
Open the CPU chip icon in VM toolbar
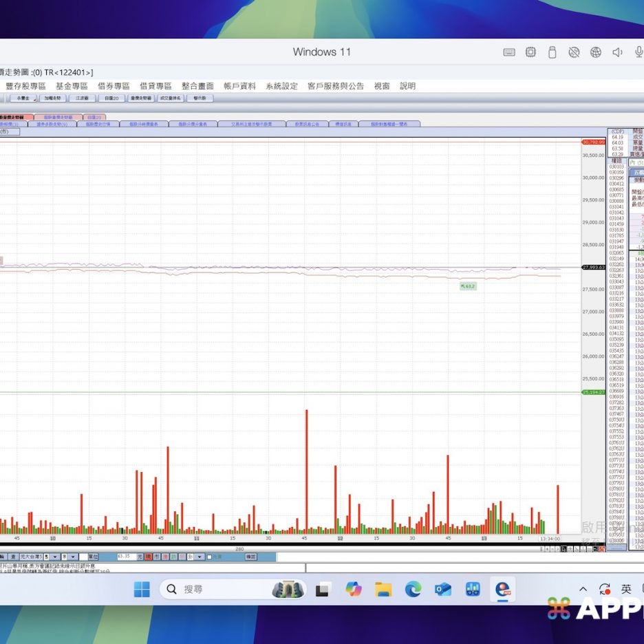point(530,52)
